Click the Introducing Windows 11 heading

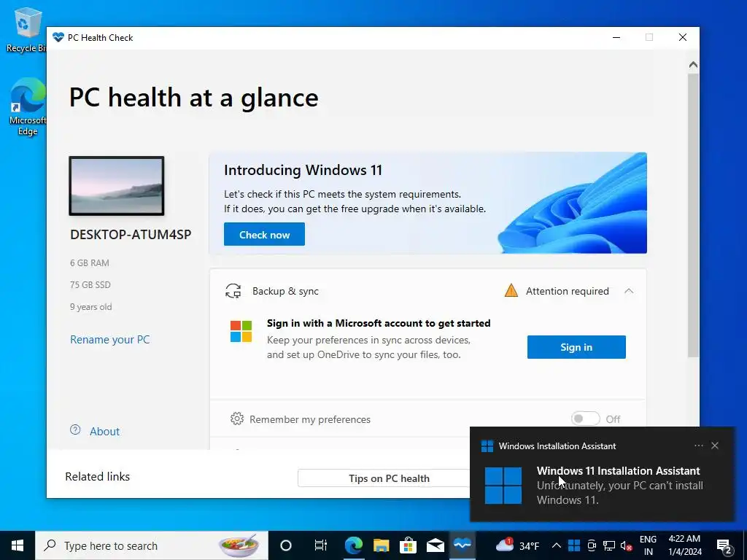(x=303, y=170)
